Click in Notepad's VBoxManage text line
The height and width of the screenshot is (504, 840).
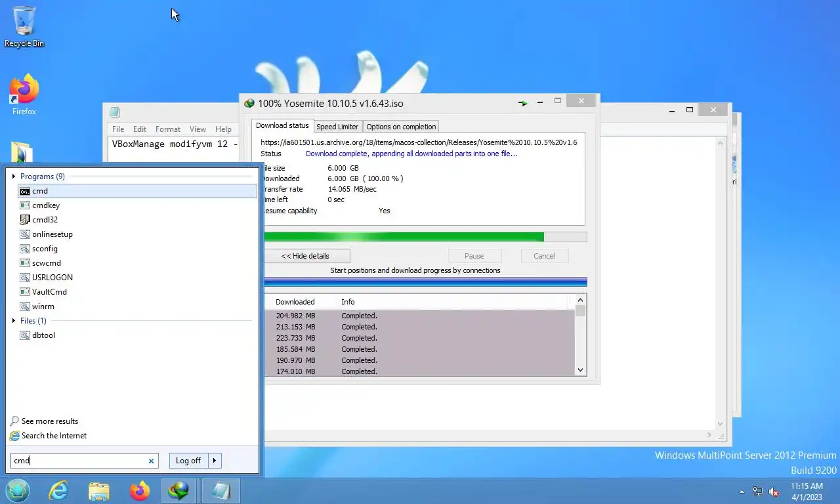click(x=175, y=144)
